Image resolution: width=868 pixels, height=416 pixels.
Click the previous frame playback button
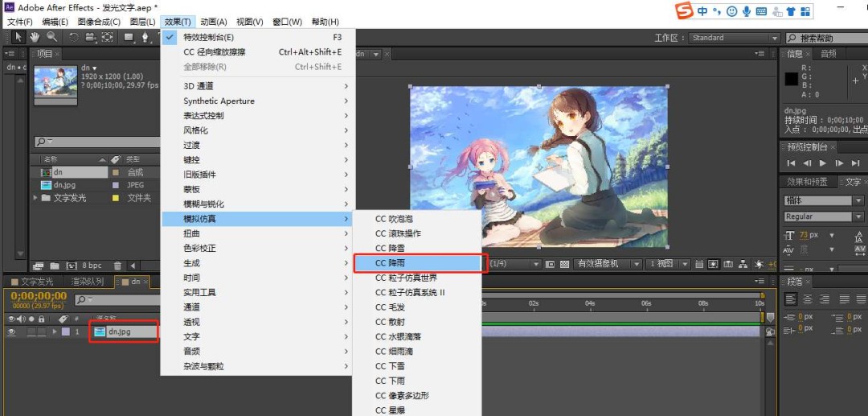(807, 163)
